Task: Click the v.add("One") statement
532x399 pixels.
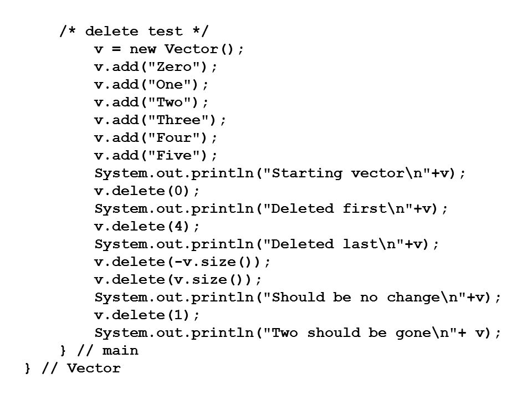Action: pyautogui.click(x=151, y=84)
